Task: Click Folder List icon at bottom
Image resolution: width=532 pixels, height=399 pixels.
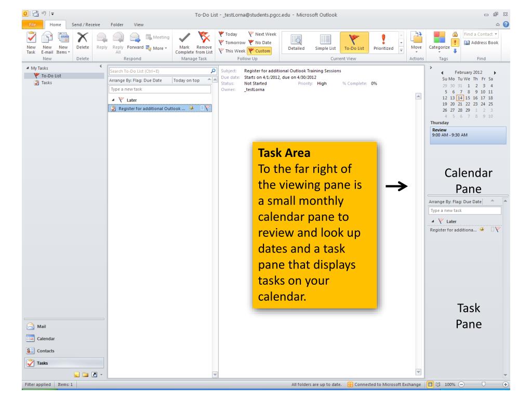Action: 86,375
